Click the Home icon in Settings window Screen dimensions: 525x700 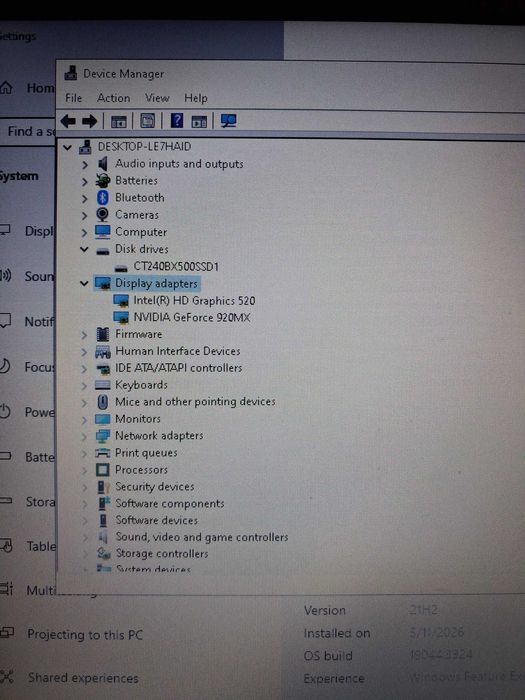(6, 88)
